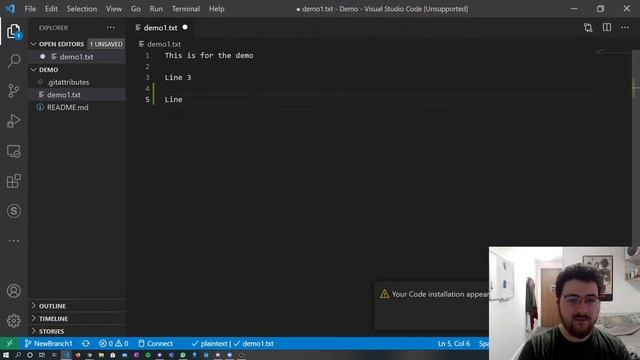Open the Manage gear icon
The image size is (640, 360).
[13, 321]
